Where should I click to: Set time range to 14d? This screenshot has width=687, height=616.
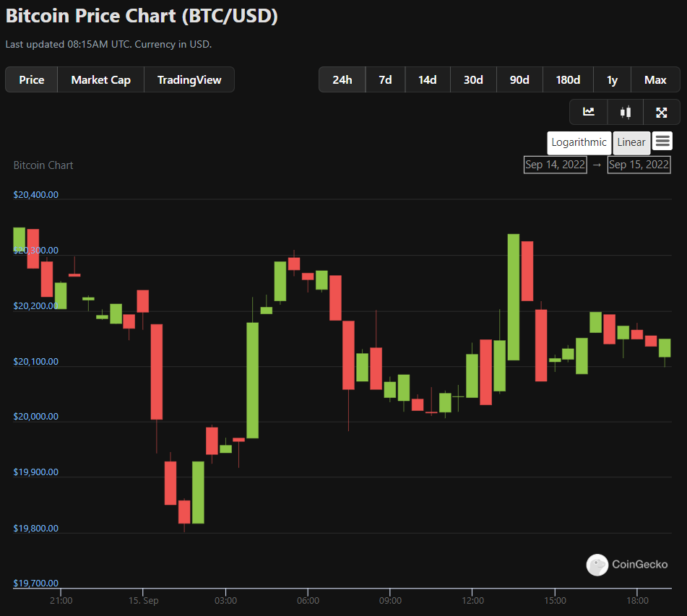428,79
